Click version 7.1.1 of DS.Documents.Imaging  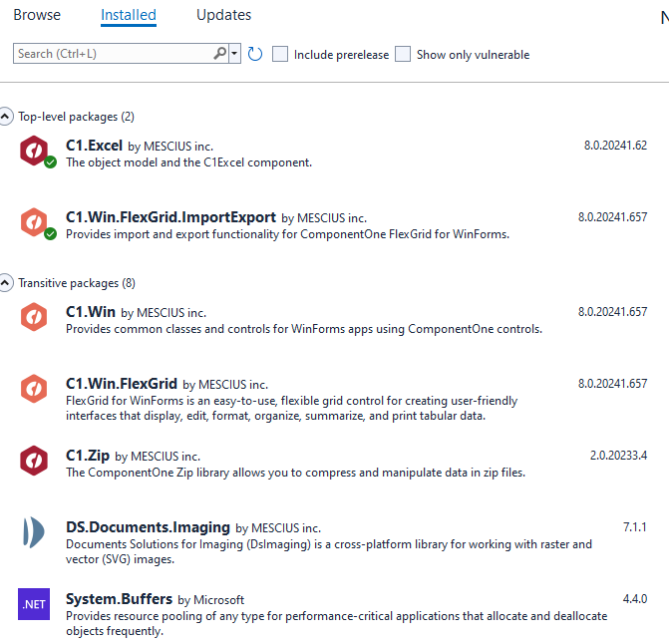coord(635,527)
